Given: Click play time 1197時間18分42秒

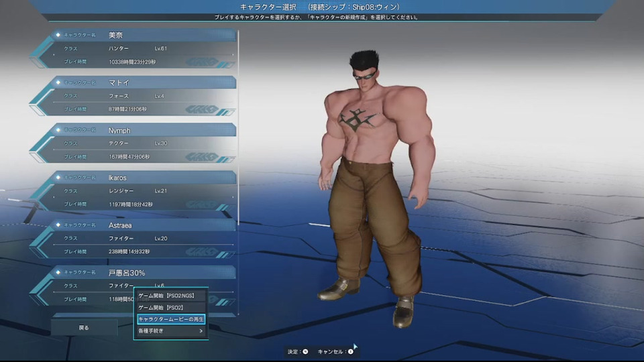Looking at the screenshot, I should click(x=131, y=204).
